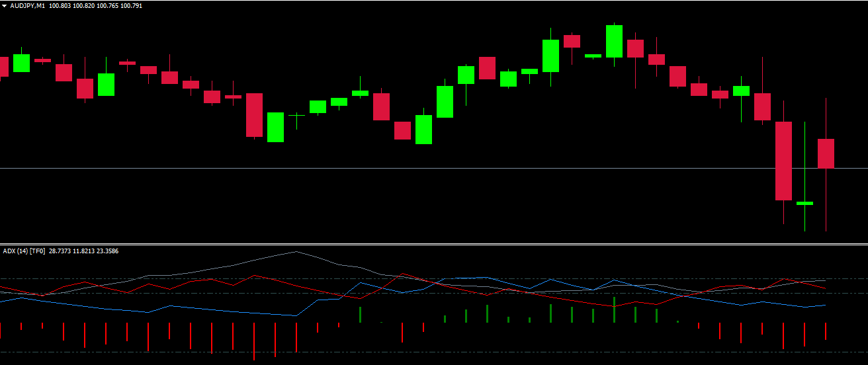Click the tallest red candle body near right edge
Screen dimensions: 868x365
pyautogui.click(x=783, y=161)
